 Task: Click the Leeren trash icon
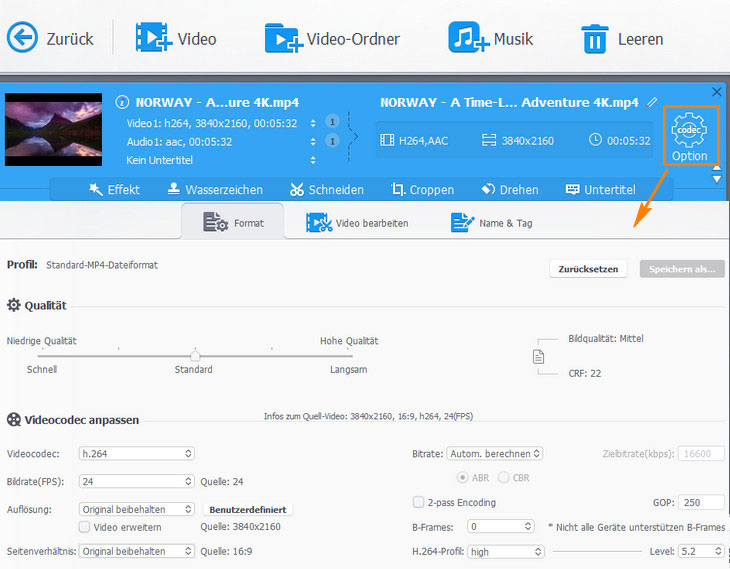coord(596,39)
